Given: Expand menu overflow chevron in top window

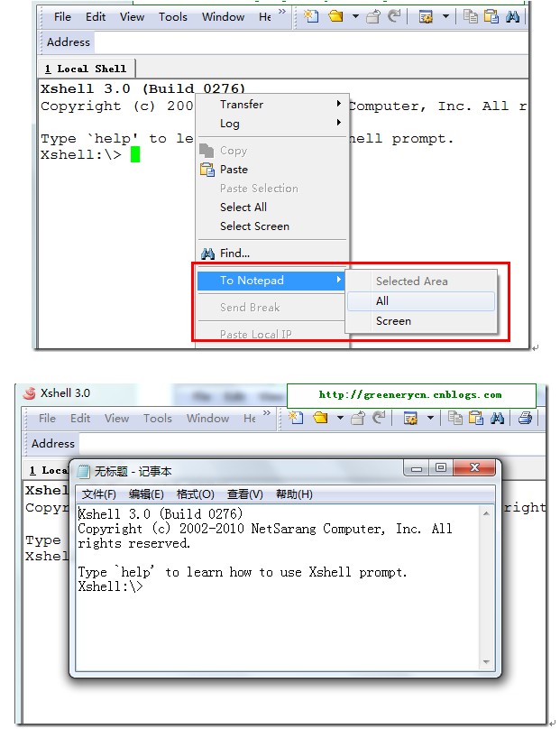Looking at the screenshot, I should (x=281, y=11).
